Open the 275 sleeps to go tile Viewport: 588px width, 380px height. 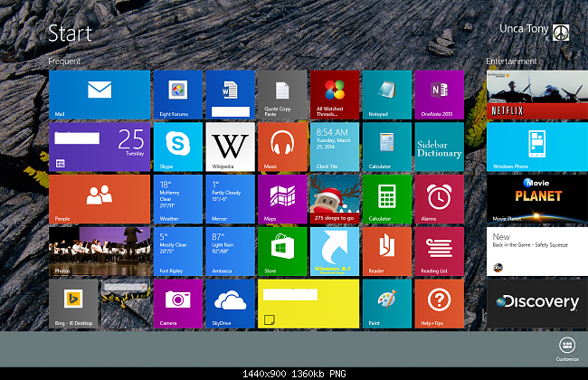(x=335, y=199)
